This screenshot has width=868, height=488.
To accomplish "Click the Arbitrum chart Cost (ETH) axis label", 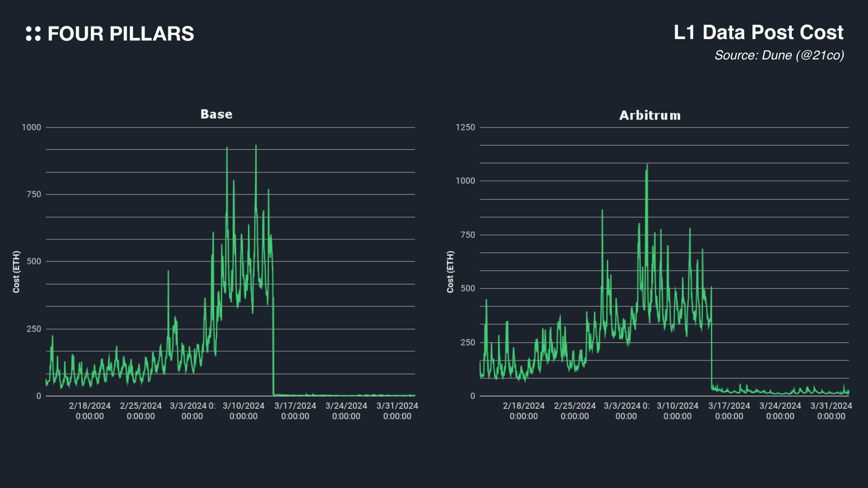I will click(x=450, y=272).
